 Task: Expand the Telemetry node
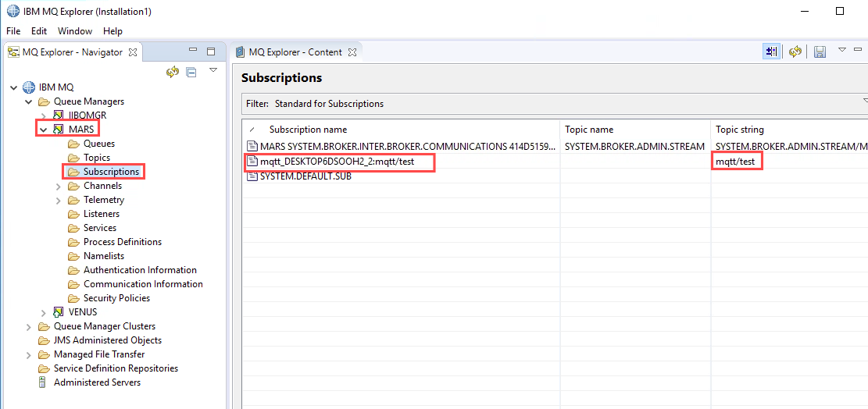pyautogui.click(x=59, y=200)
